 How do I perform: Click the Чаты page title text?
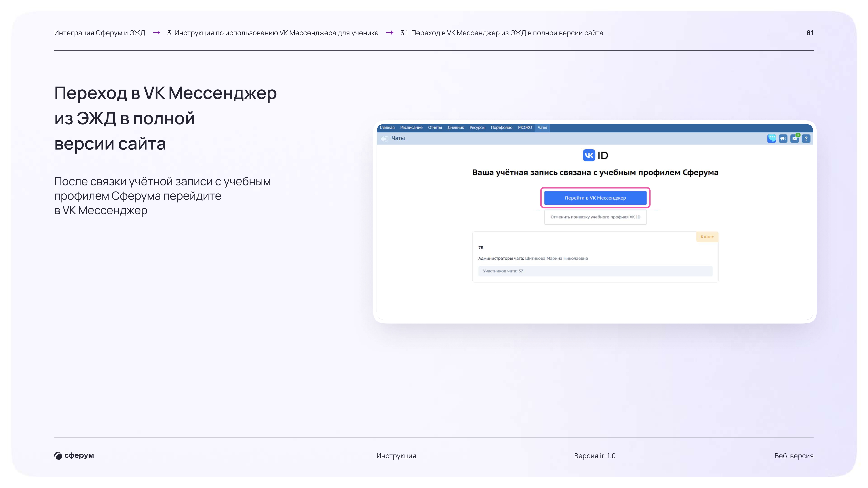pos(398,138)
